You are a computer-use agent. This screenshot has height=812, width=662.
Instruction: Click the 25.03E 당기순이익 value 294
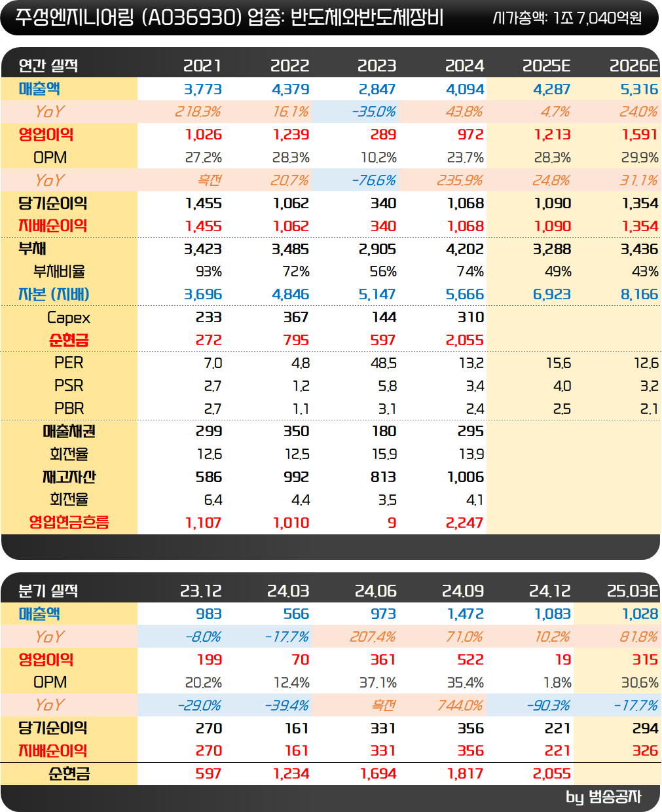(645, 728)
